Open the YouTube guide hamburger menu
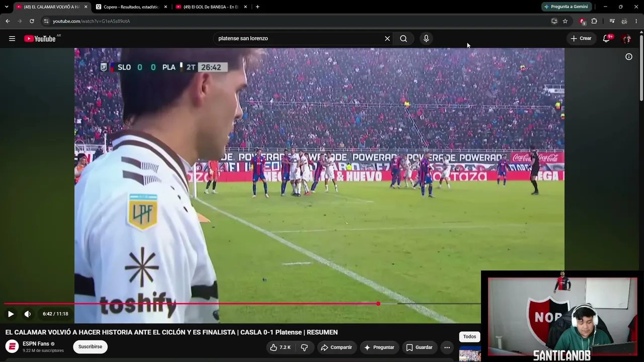 (x=12, y=39)
